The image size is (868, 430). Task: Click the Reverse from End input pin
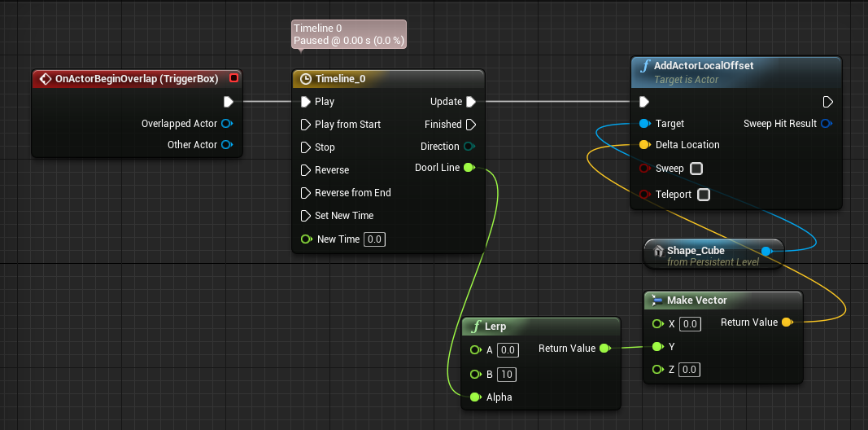(x=306, y=192)
